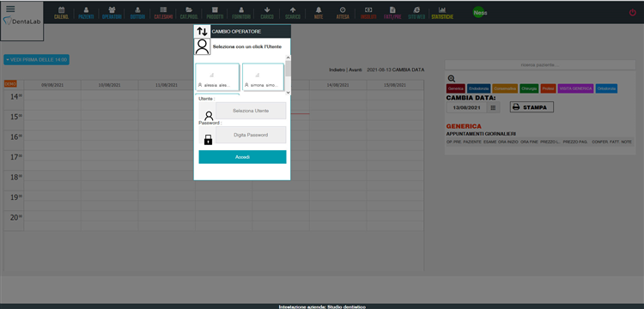
Task: Select the Chirurgia category tag
Action: pos(529,88)
